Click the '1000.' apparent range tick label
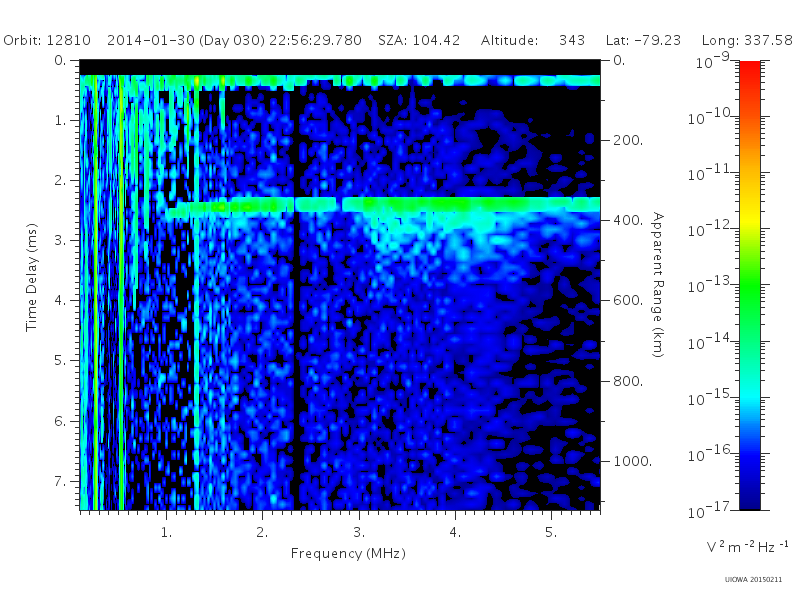This screenshot has width=800, height=600. coord(632,461)
